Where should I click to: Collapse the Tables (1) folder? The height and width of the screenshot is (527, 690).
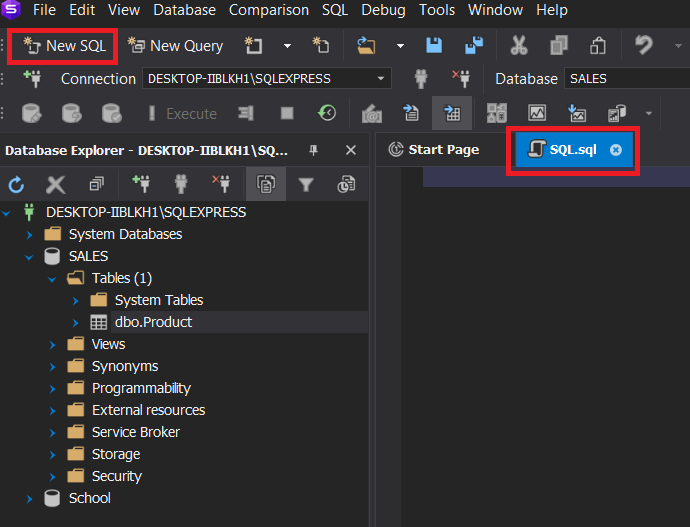click(52, 279)
